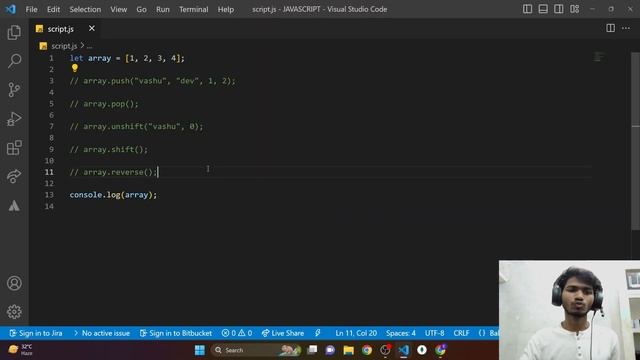Click line number 13 in the gutter
640x360 pixels.
pos(49,195)
